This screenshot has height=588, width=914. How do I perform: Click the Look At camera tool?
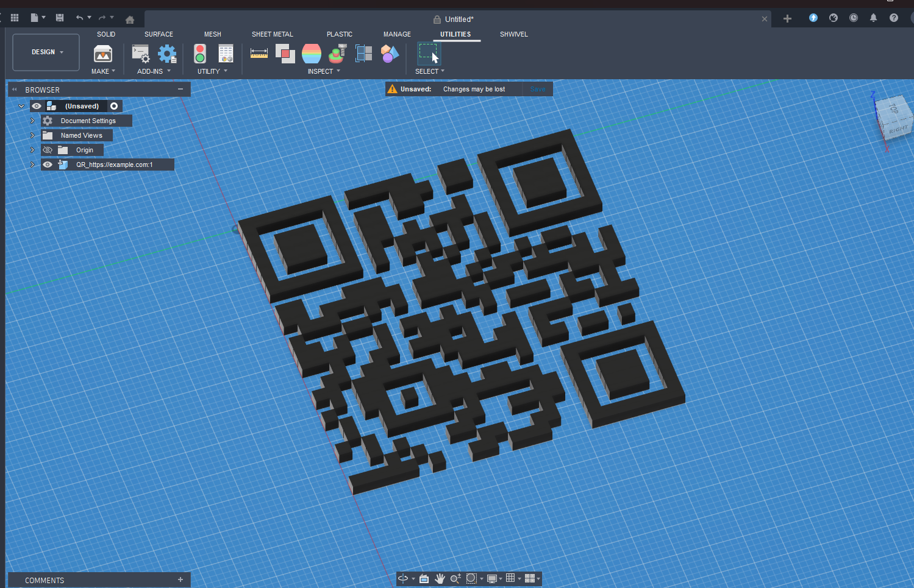coord(424,578)
